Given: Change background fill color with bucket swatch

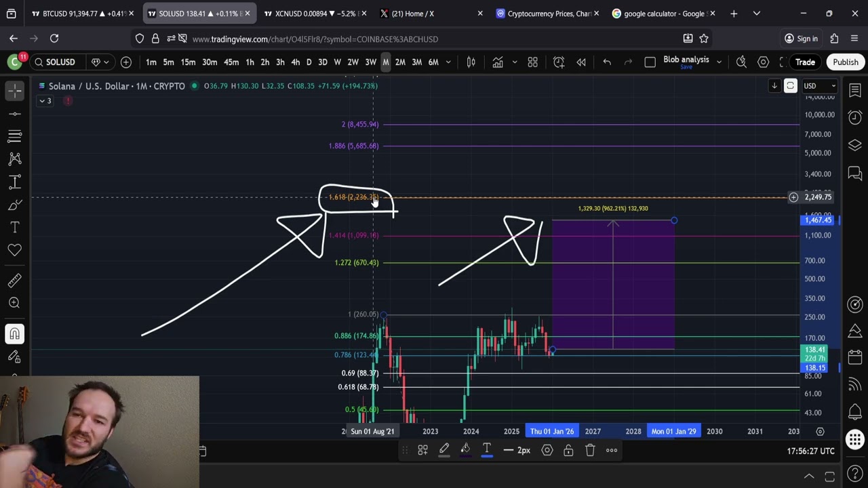Looking at the screenshot, I should tap(466, 450).
